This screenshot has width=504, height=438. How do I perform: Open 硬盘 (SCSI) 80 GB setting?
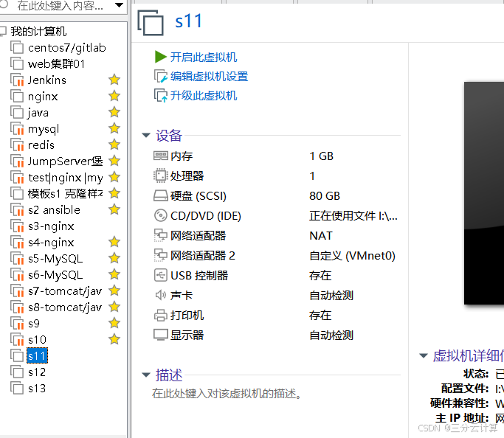coord(277,196)
